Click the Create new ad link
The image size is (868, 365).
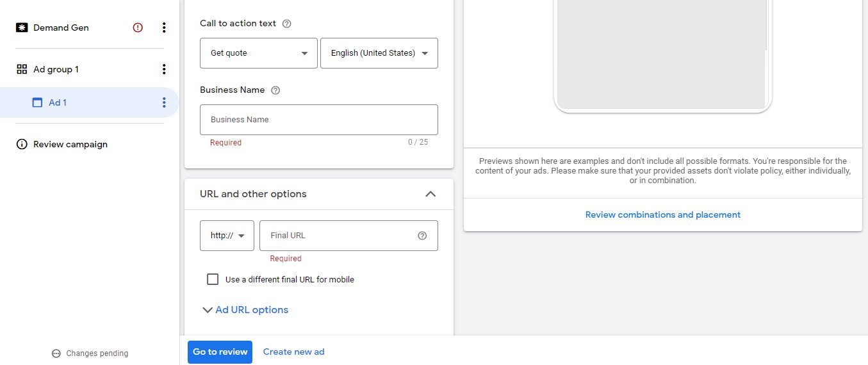click(293, 352)
